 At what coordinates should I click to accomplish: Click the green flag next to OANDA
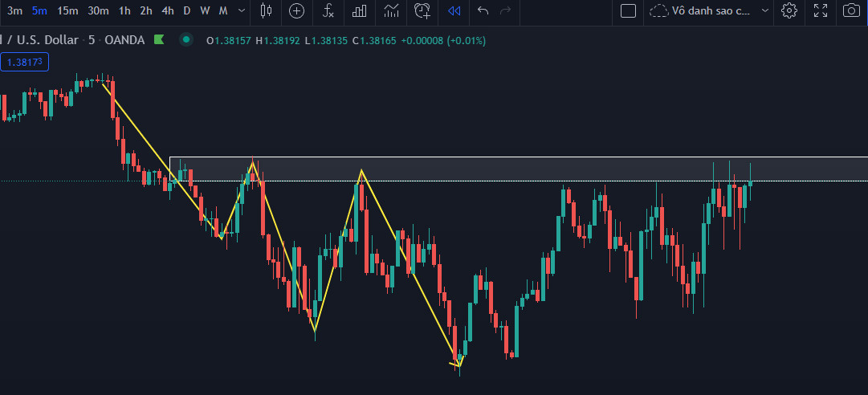pos(159,39)
